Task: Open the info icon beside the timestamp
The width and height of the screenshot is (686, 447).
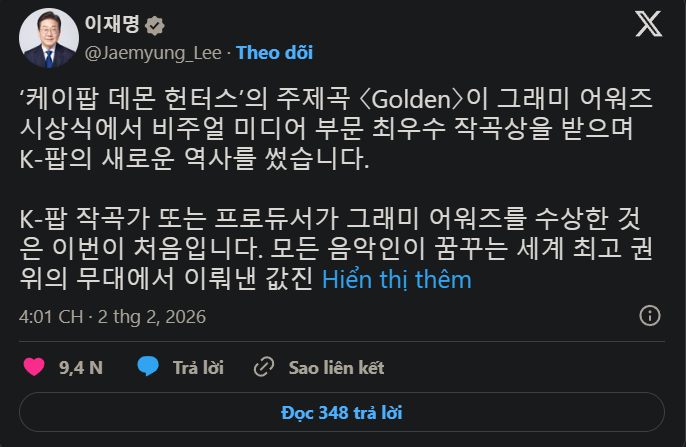Action: point(648,317)
